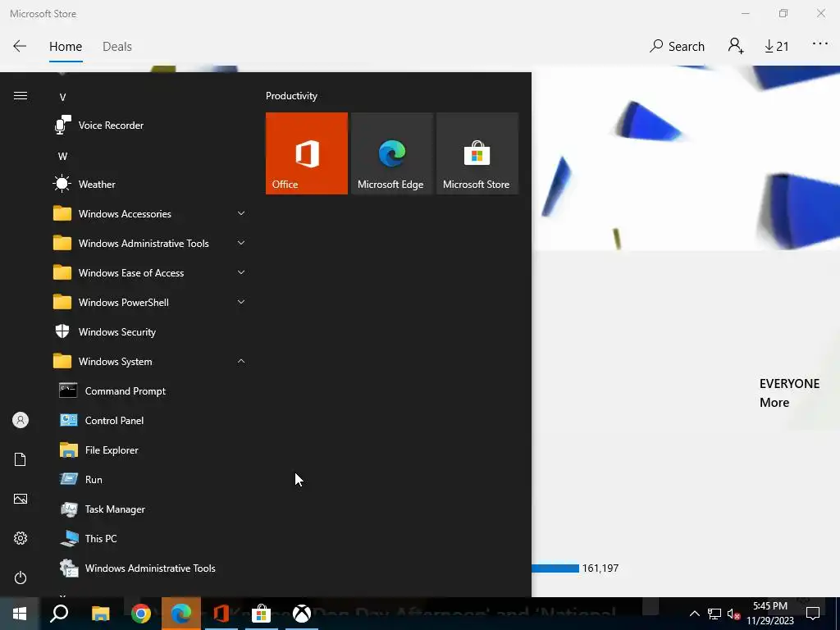Viewport: 840px width, 630px height.
Task: Click the Microsoft Store tile
Action: [477, 153]
